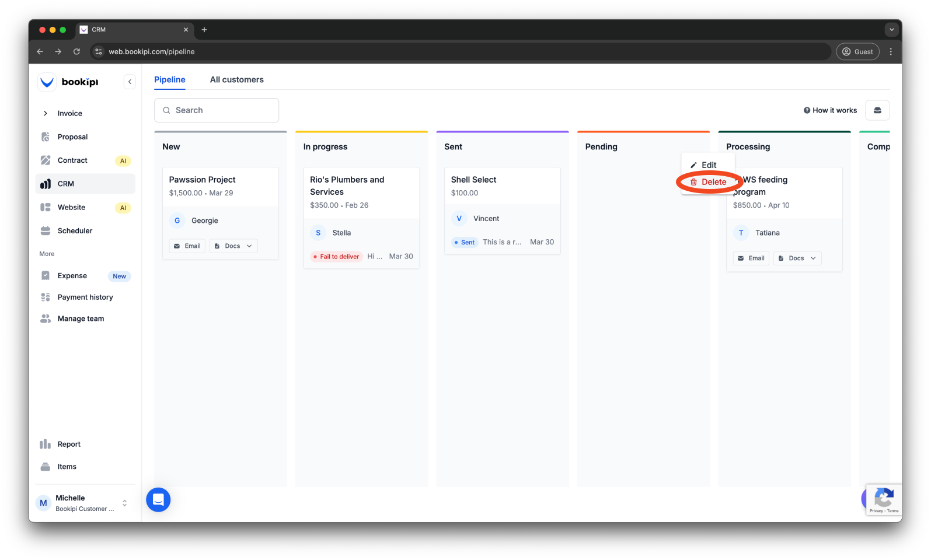Open the Shell Select card title
Image resolution: width=931 pixels, height=560 pixels.
click(473, 180)
